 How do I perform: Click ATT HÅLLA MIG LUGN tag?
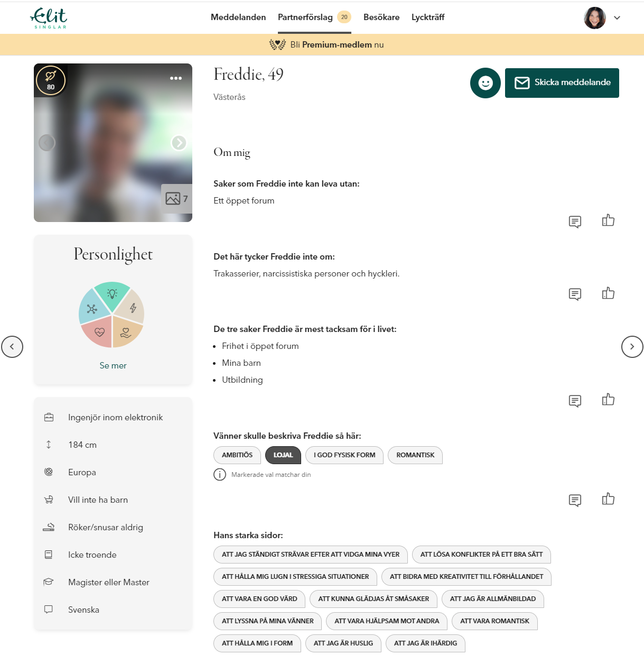coord(295,577)
